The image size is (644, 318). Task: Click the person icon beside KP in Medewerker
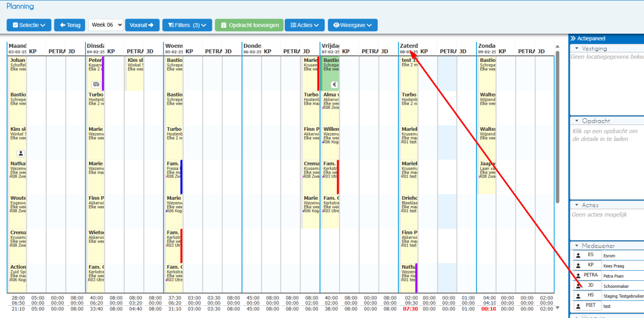[x=578, y=266]
